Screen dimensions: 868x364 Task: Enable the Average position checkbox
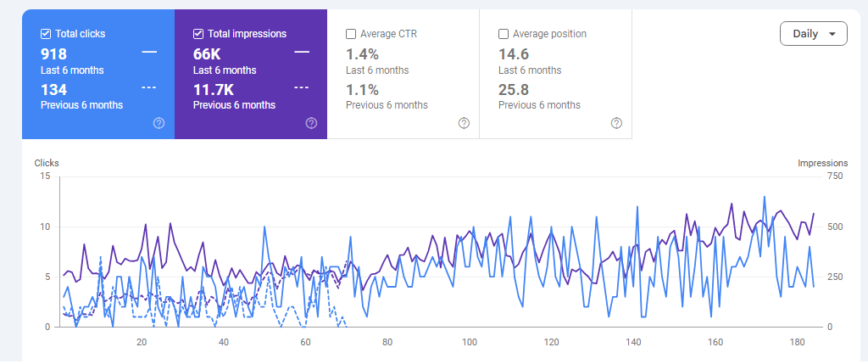click(x=504, y=34)
